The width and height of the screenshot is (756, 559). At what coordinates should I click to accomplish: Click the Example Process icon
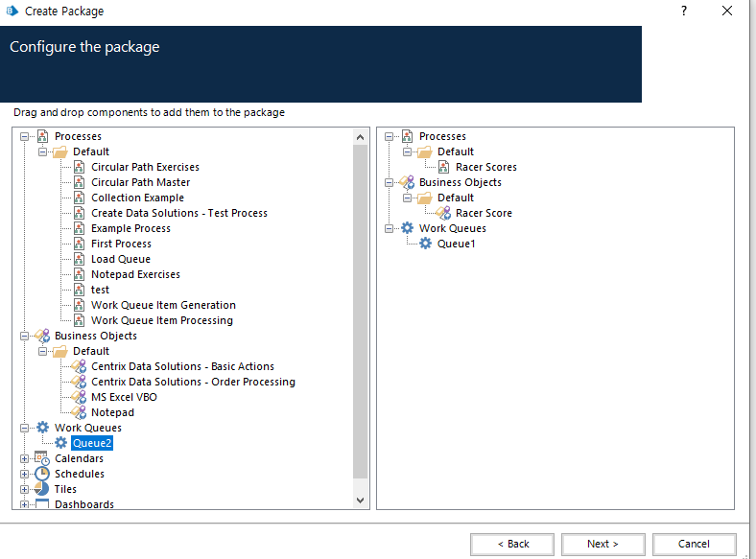pos(80,228)
